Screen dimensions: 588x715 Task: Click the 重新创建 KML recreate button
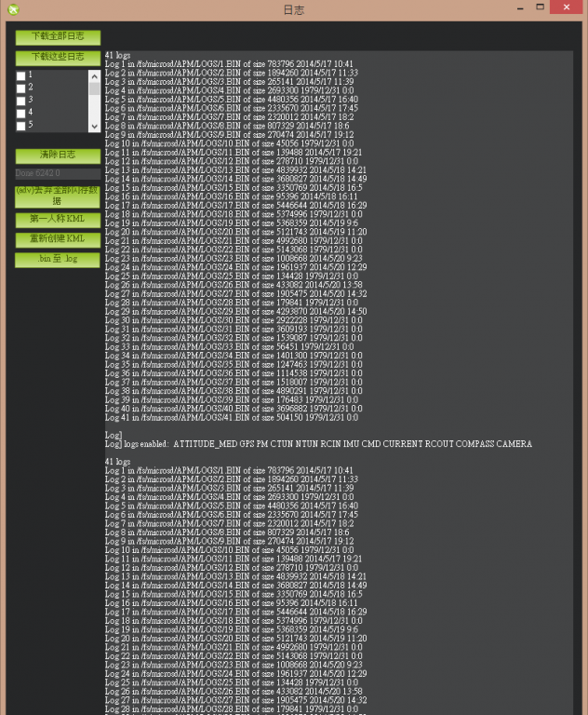pos(58,239)
